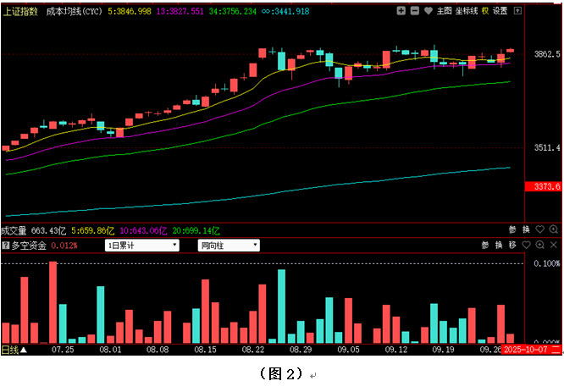Open the 主图 menu
Screen dimensions: 564x392
coord(445,11)
